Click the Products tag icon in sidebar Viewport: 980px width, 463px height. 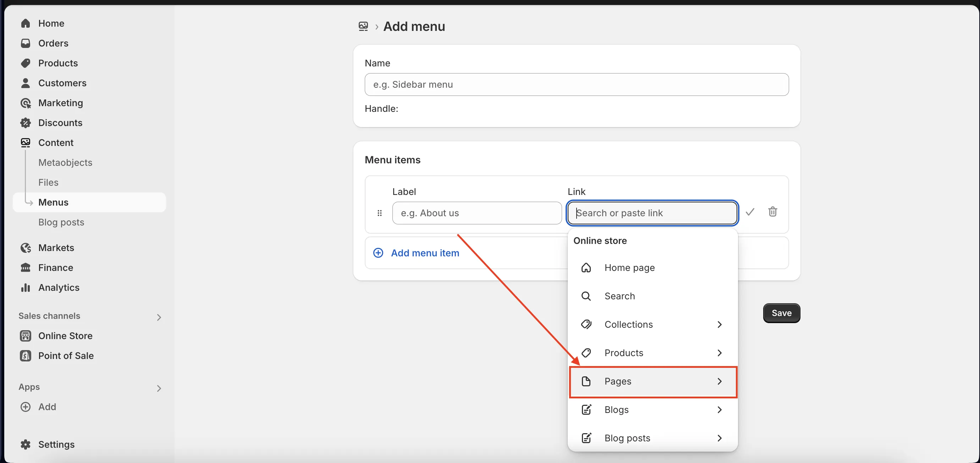[26, 63]
